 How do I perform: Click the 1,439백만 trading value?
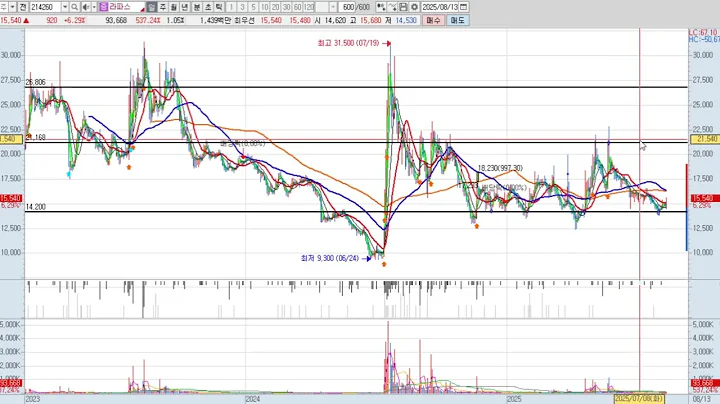(x=215, y=20)
